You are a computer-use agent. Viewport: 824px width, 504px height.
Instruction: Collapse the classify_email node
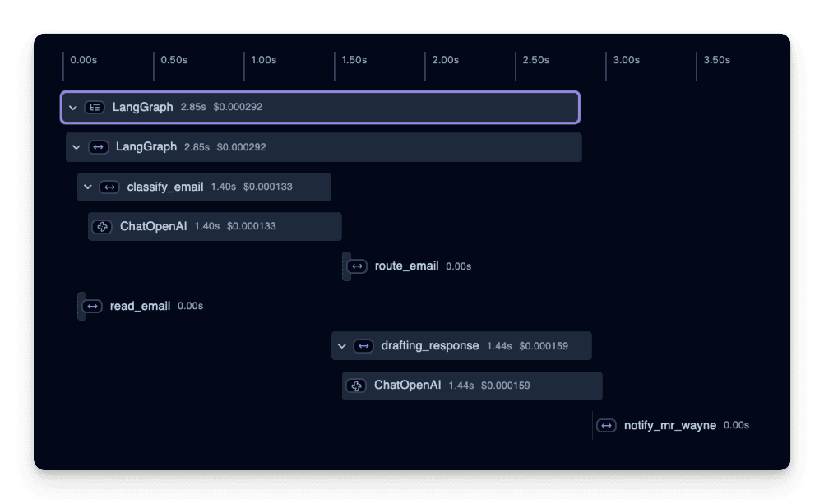click(88, 187)
